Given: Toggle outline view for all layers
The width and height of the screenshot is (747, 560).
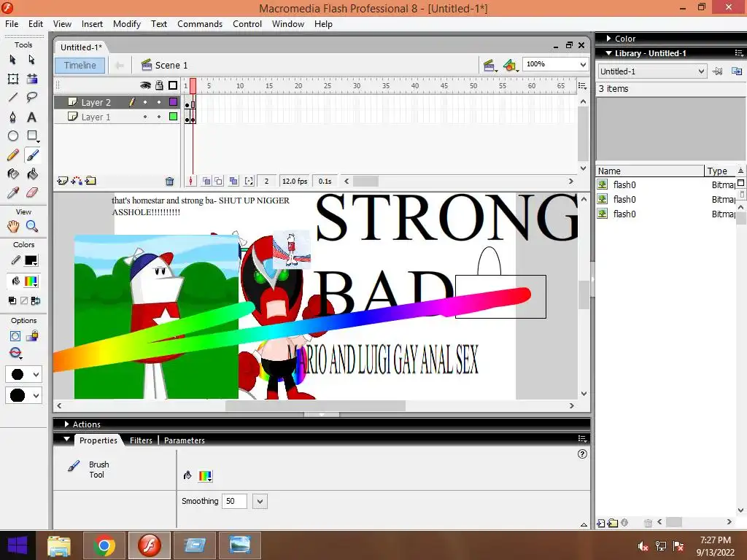Looking at the screenshot, I should tap(173, 85).
